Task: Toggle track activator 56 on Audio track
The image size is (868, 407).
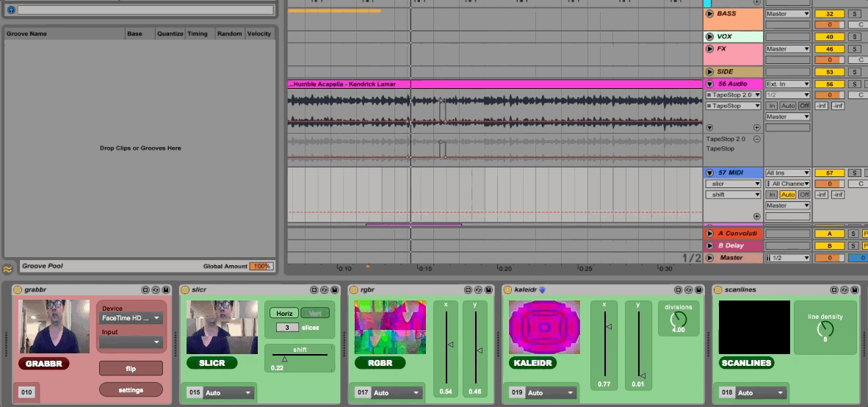Action: 829,84
